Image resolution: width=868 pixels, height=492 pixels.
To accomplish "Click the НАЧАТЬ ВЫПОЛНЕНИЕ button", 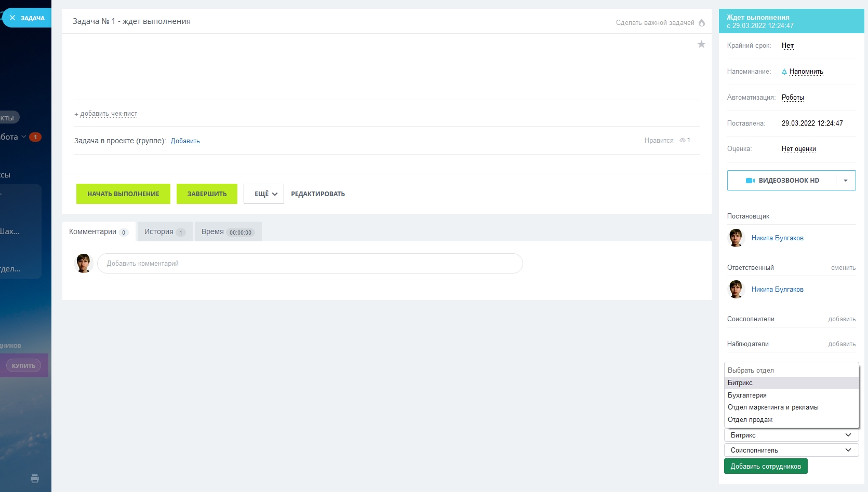I will tap(123, 194).
